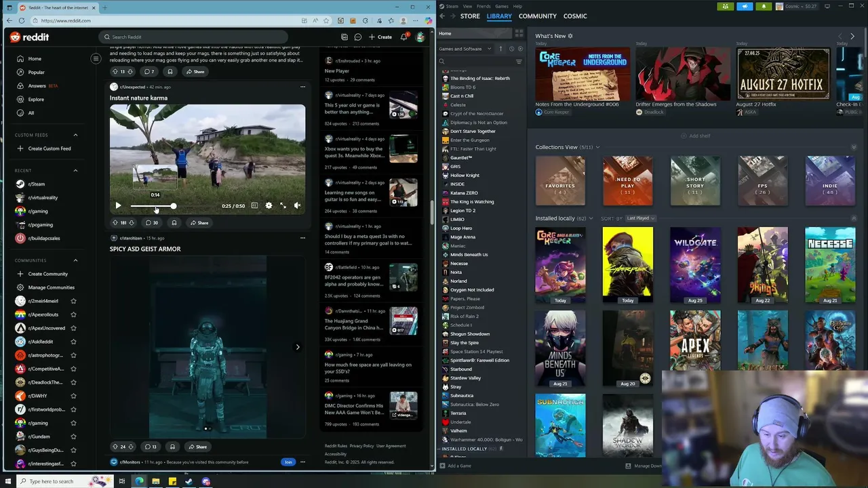Select Hollow Knight in Steam library list

click(x=465, y=176)
